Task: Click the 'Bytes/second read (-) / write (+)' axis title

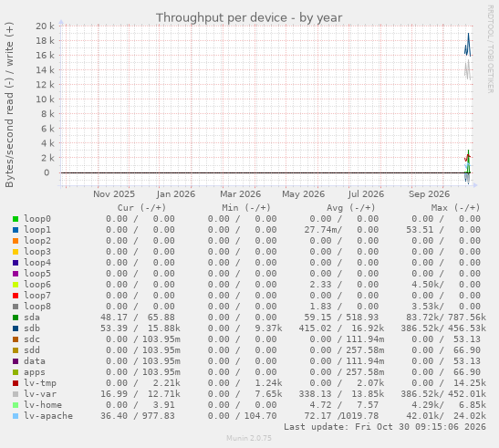Action: [x=9, y=105]
